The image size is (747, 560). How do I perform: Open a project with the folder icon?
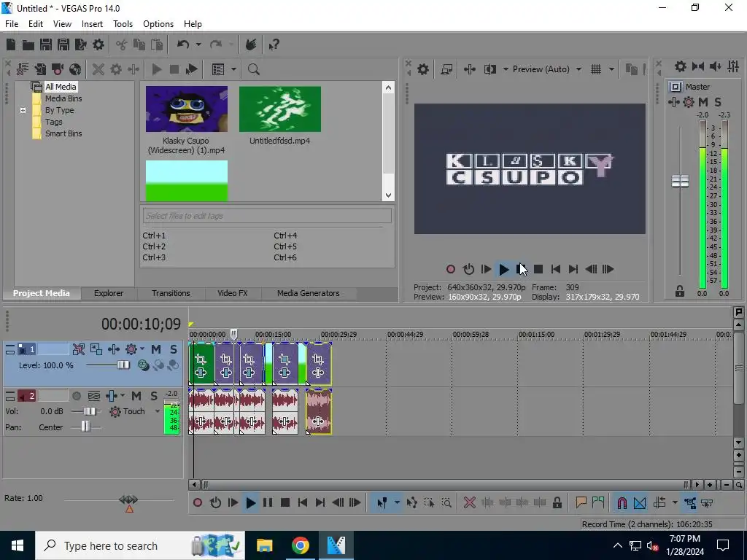click(28, 44)
